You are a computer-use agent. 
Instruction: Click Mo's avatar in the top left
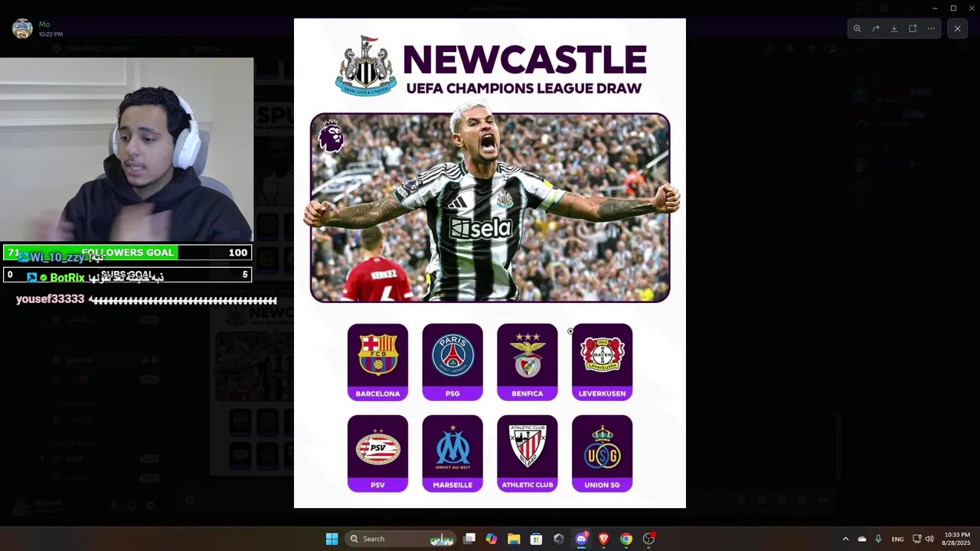pos(22,29)
